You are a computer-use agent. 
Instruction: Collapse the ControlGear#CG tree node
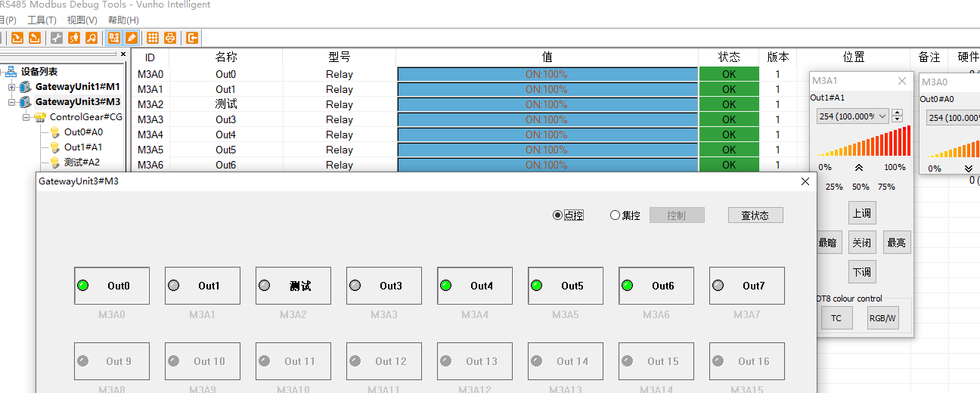coord(26,117)
